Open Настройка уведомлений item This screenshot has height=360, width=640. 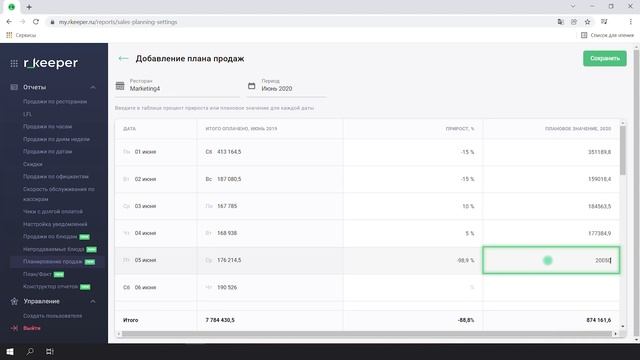pyautogui.click(x=55, y=224)
